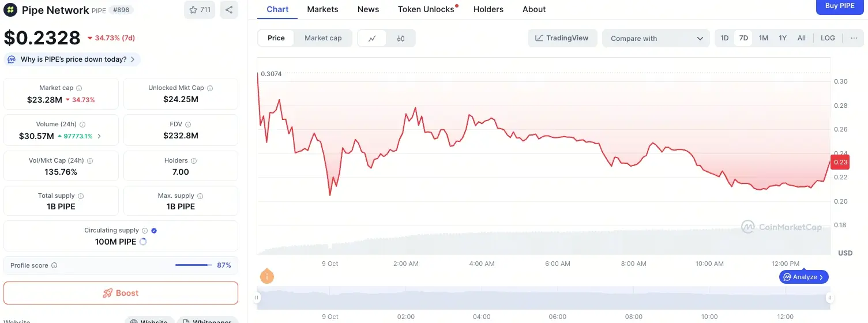Screen dimensions: 868x323
Task: Select the 1D time range
Action: (724, 38)
